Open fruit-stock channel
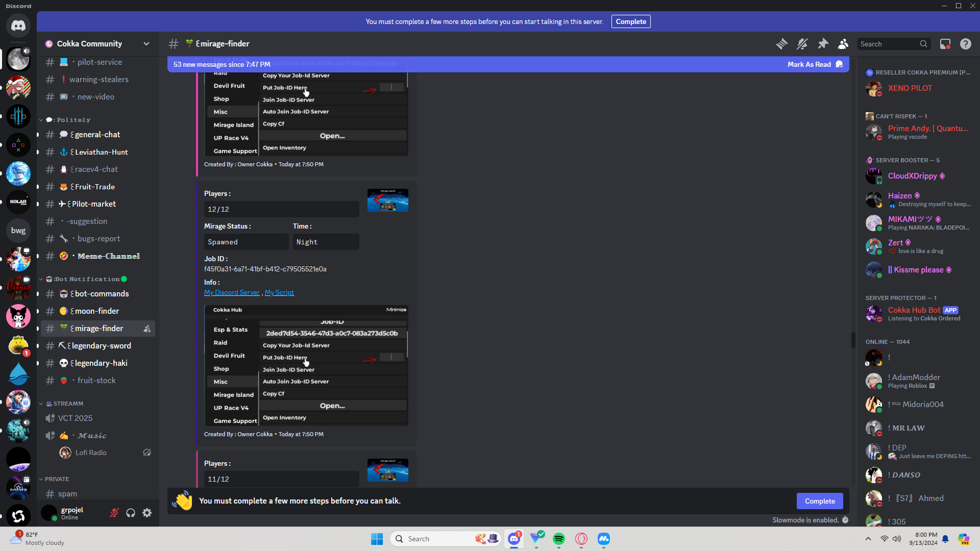Screen dimensions: 980x551 pyautogui.click(x=98, y=381)
